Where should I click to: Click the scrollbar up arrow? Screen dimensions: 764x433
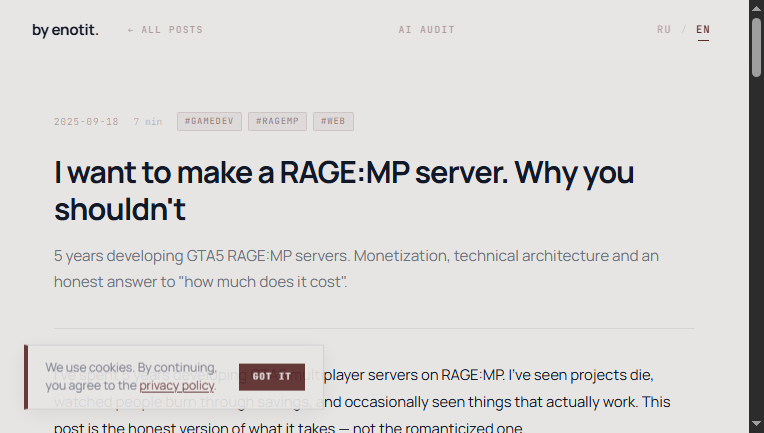coord(756,8)
